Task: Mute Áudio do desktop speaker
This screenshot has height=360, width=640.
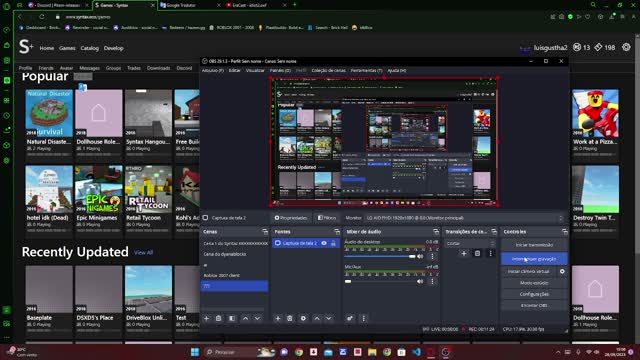Action: 420,256
